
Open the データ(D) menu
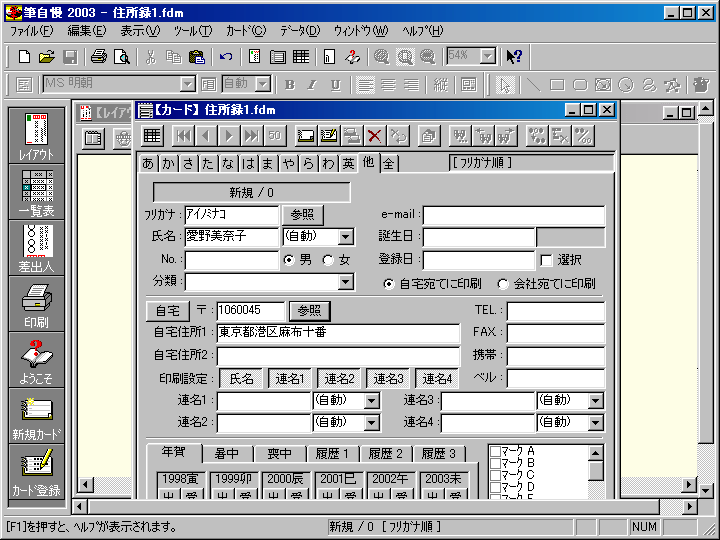(300, 31)
